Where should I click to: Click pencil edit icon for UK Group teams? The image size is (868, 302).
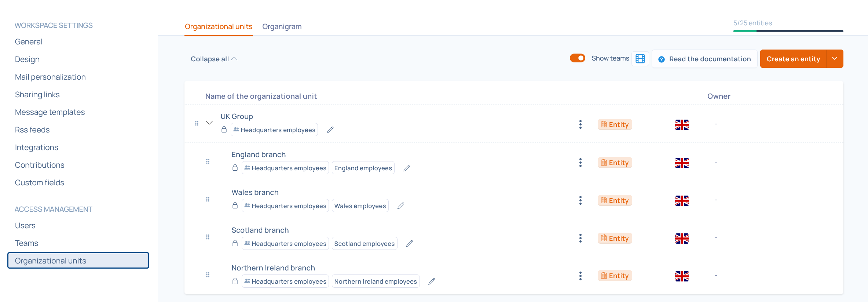(330, 130)
